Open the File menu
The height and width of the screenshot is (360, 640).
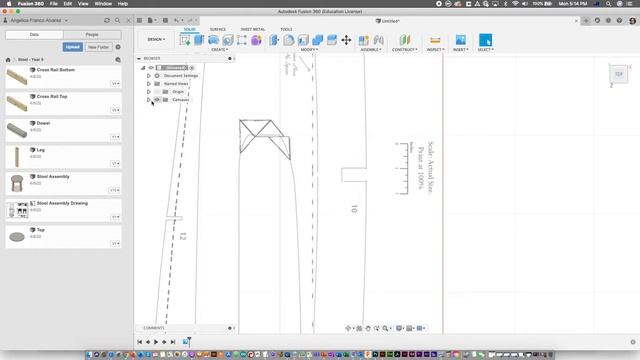53,4
